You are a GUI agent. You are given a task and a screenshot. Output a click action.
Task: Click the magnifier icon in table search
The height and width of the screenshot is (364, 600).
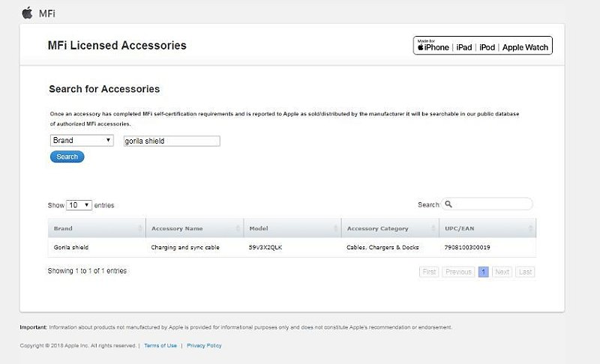pos(448,204)
